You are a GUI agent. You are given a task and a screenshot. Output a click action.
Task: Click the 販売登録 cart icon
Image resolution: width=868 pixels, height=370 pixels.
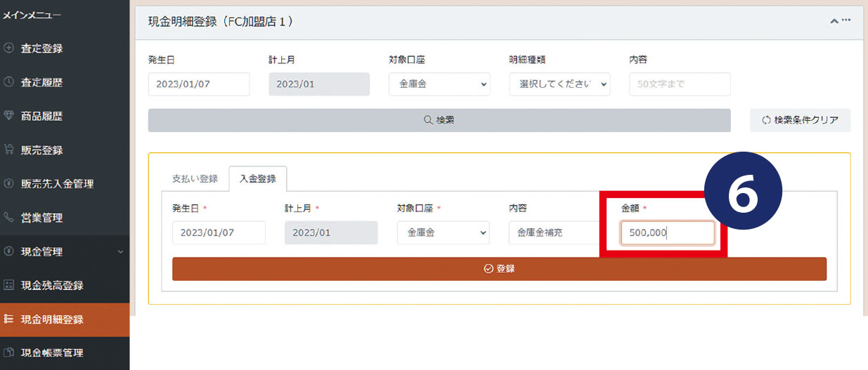tap(8, 150)
